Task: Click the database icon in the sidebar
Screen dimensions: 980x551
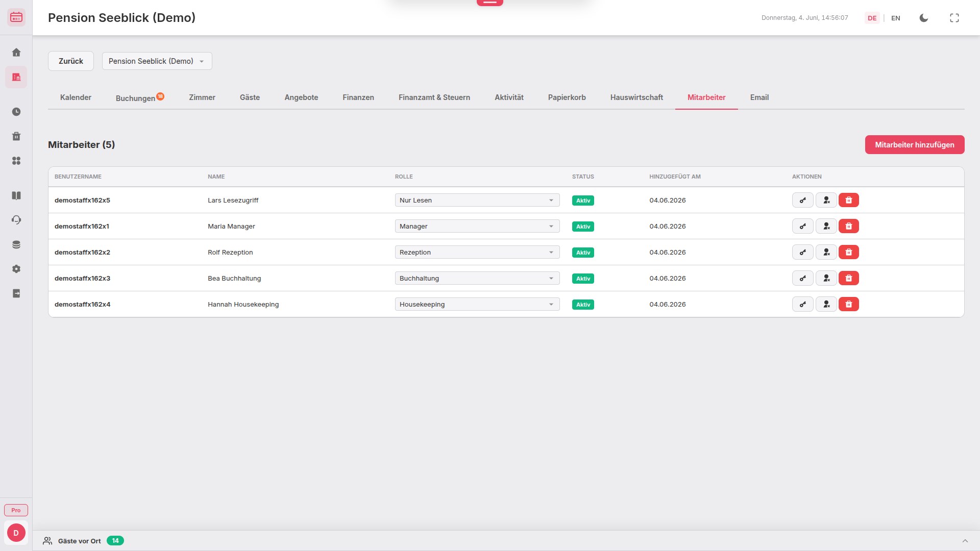Action: point(16,244)
